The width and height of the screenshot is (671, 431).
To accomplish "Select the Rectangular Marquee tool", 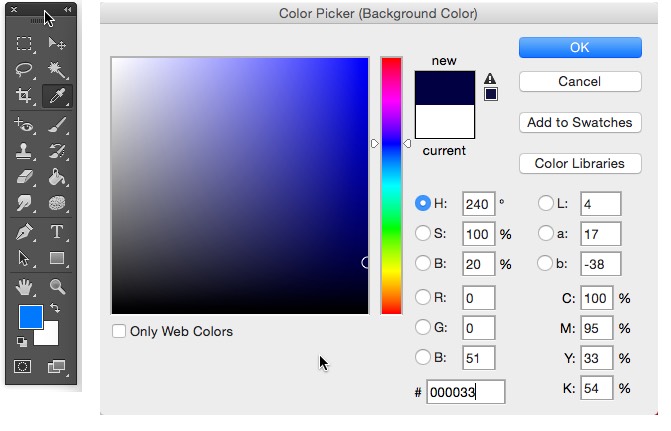I will tap(25, 44).
